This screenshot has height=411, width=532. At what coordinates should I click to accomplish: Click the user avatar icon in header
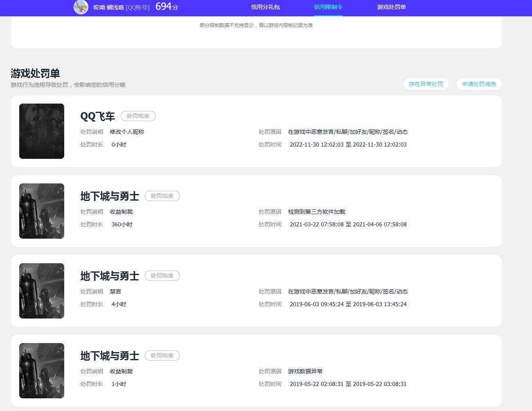(81, 7)
